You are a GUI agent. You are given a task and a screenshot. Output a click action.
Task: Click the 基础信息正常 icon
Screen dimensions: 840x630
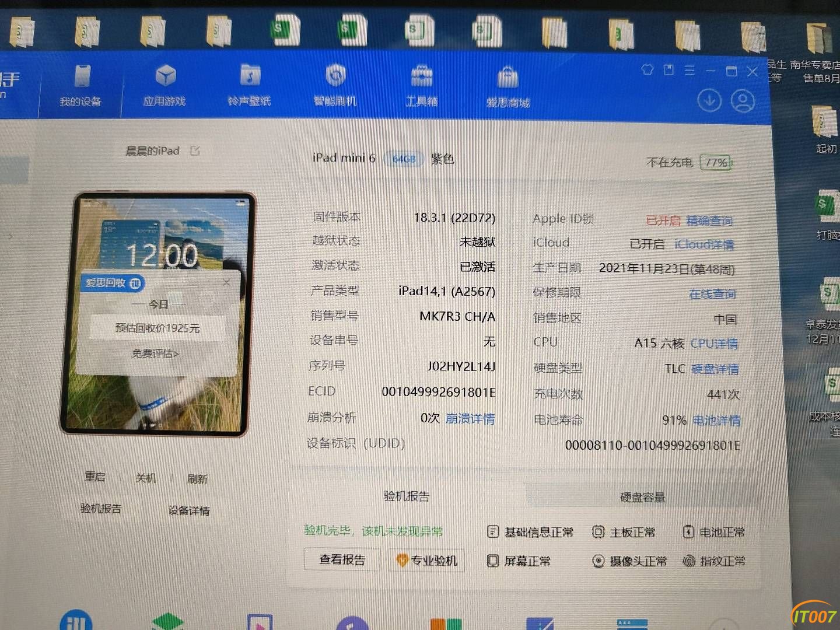(493, 531)
